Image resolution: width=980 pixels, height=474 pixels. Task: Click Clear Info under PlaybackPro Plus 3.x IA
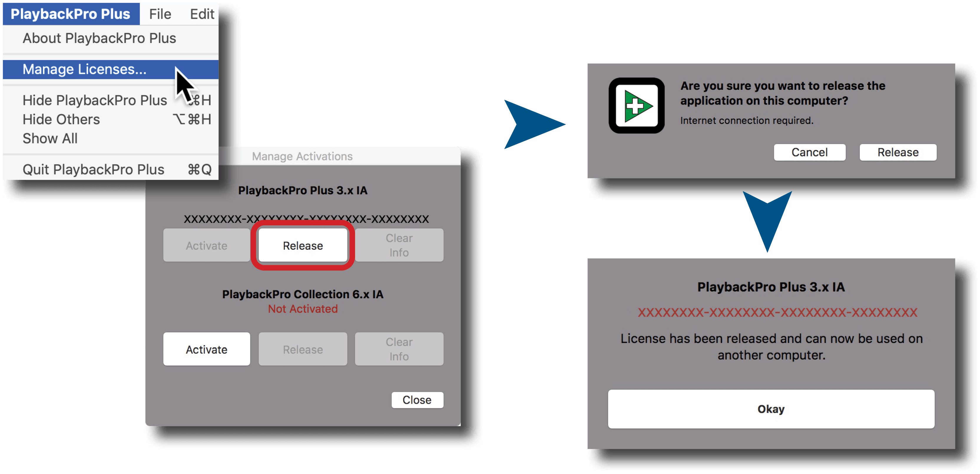tap(399, 245)
